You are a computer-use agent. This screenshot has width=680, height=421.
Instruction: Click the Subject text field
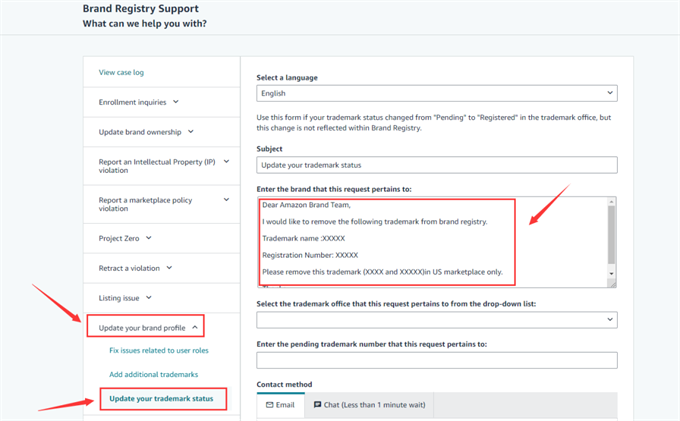(x=437, y=165)
